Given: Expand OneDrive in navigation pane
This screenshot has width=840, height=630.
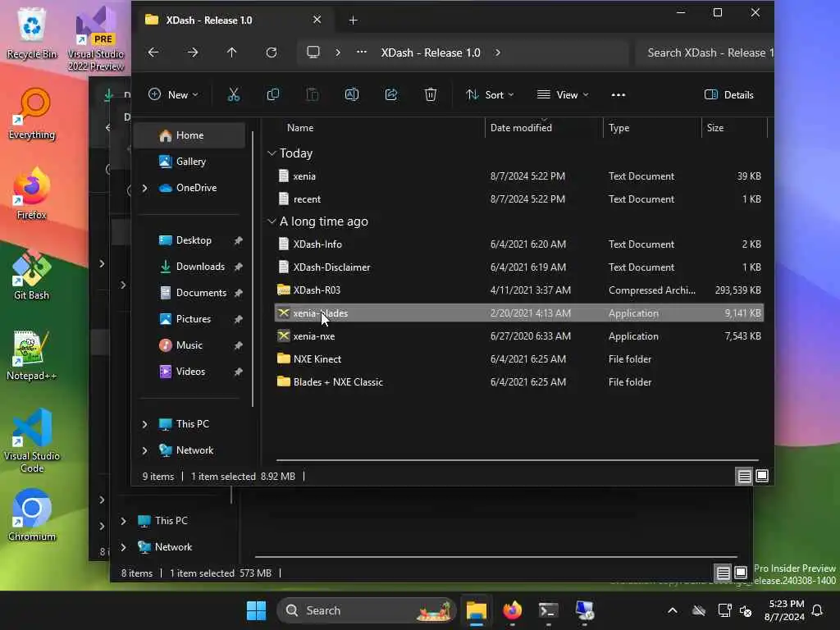Looking at the screenshot, I should (x=144, y=188).
